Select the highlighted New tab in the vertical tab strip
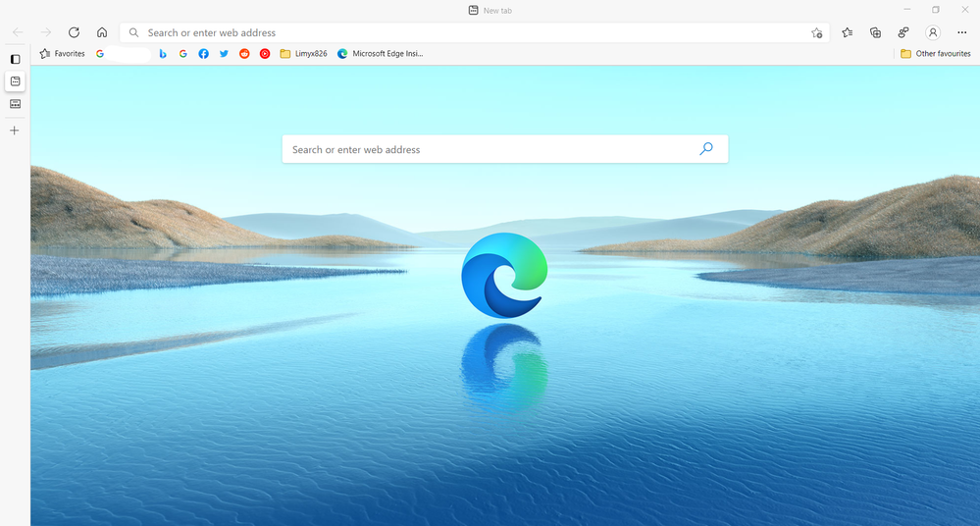The width and height of the screenshot is (980, 526). 15,81
